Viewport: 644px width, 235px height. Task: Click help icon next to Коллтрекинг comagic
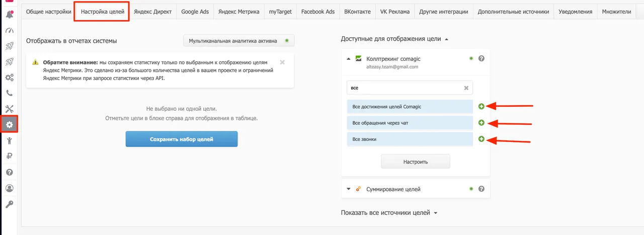481,58
